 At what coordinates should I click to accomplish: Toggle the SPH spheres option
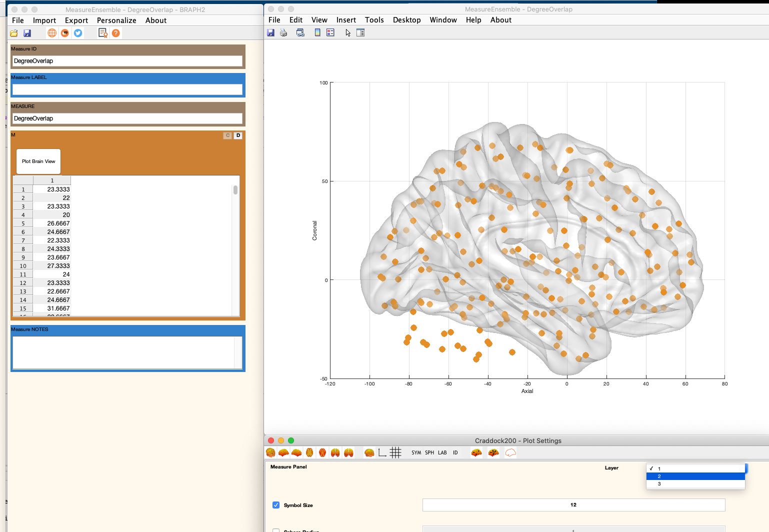click(x=429, y=452)
